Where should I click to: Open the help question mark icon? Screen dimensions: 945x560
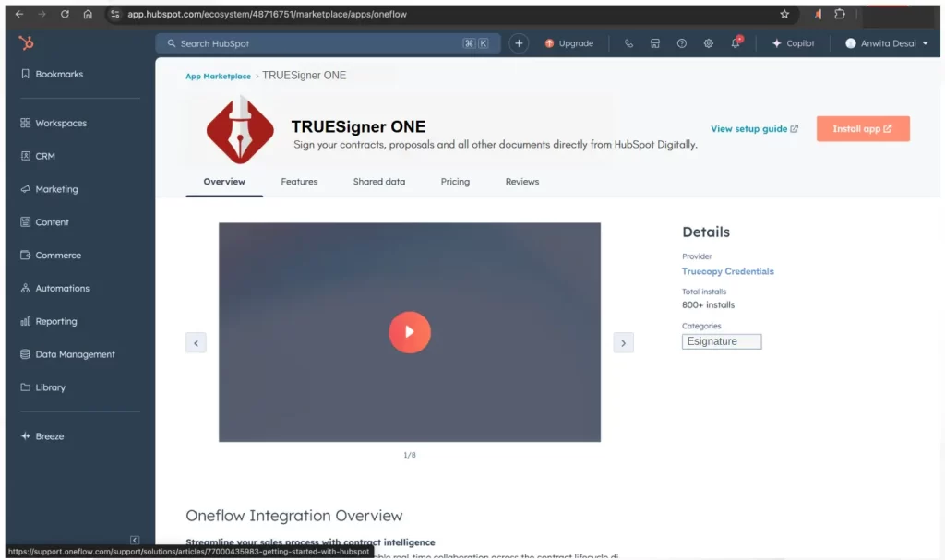click(682, 43)
